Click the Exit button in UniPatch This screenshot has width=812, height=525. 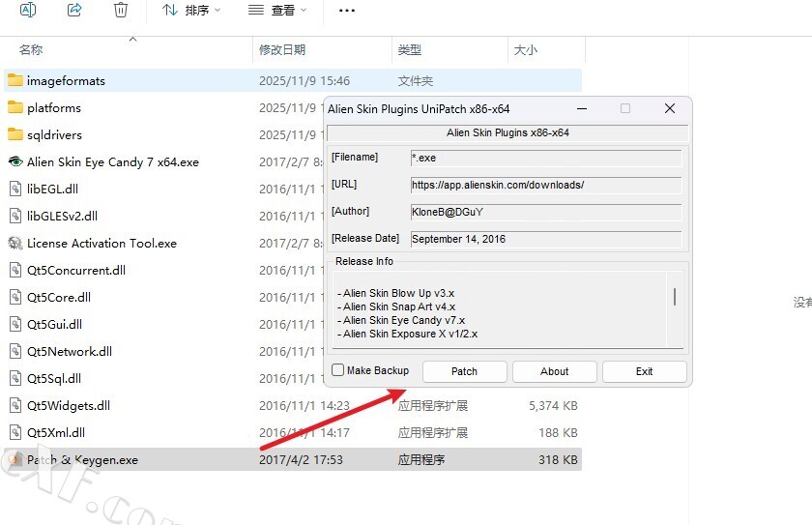(644, 371)
